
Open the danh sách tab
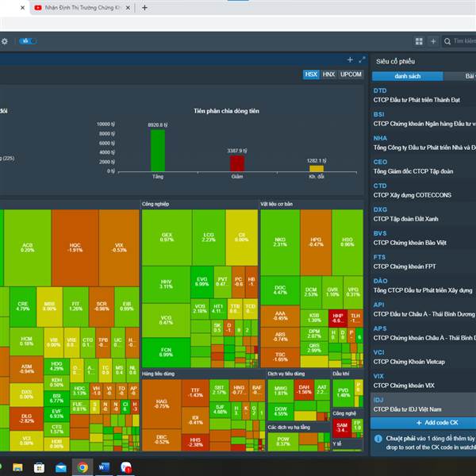tap(408, 76)
